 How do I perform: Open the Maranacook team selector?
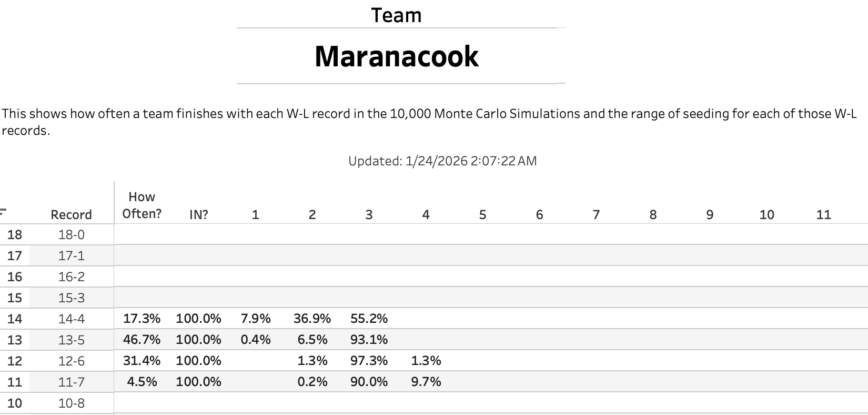click(397, 56)
